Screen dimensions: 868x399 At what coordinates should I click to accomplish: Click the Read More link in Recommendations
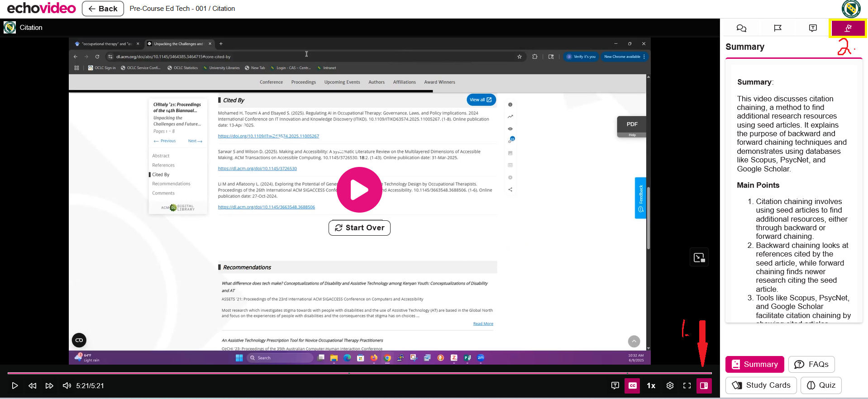click(x=483, y=324)
